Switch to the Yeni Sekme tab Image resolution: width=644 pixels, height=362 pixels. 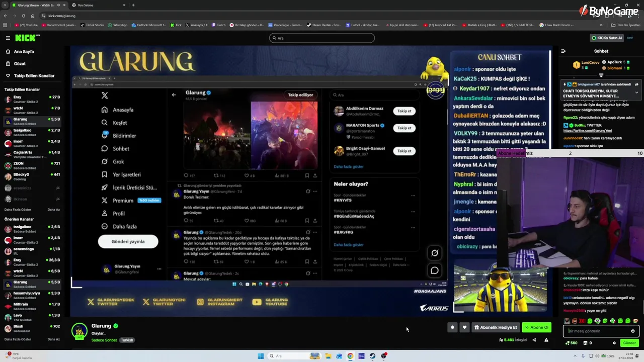coord(98,5)
